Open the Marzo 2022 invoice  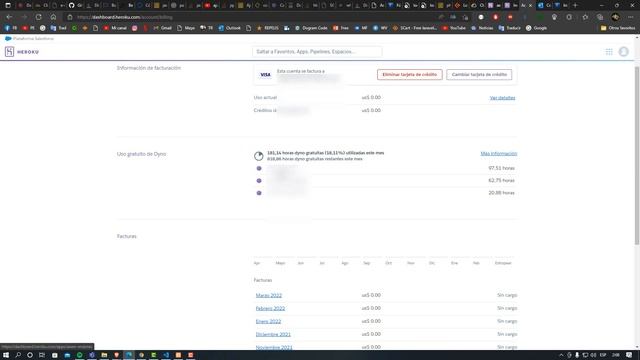pyautogui.click(x=269, y=295)
